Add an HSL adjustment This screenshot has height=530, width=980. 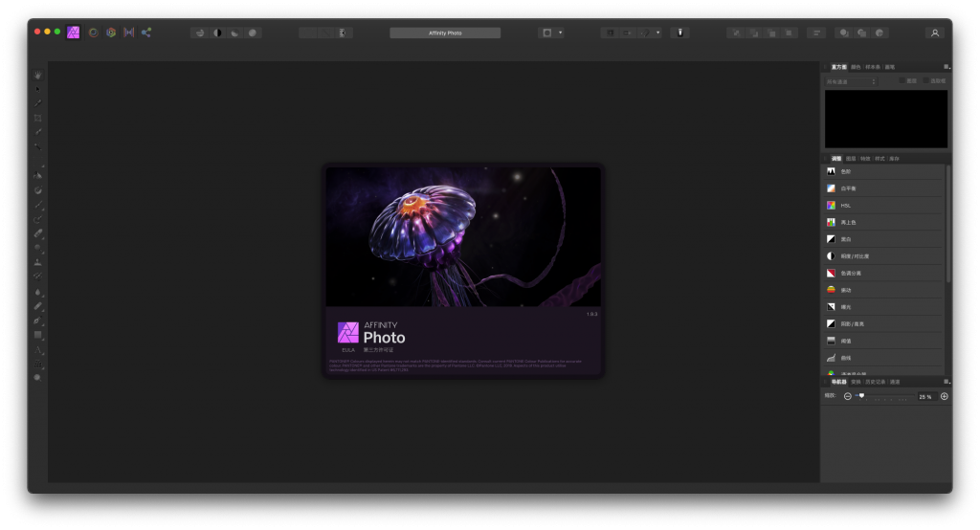(881, 205)
